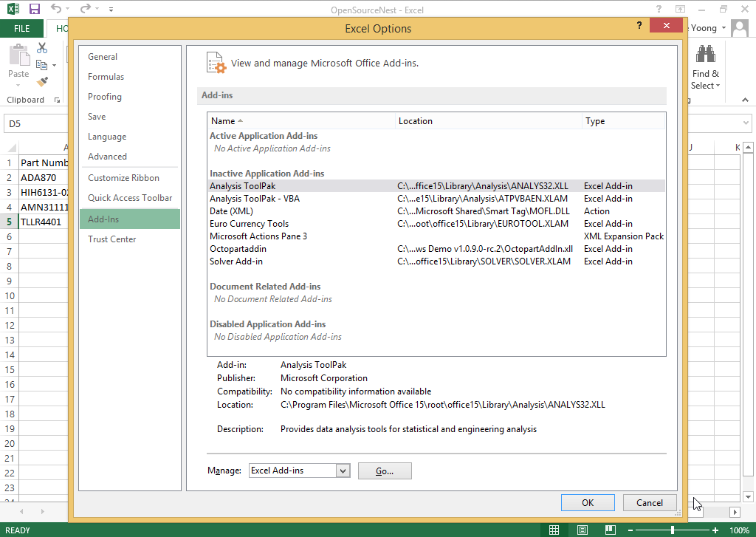Click the Undo arrow icon
The height and width of the screenshot is (537, 756).
[x=56, y=9]
